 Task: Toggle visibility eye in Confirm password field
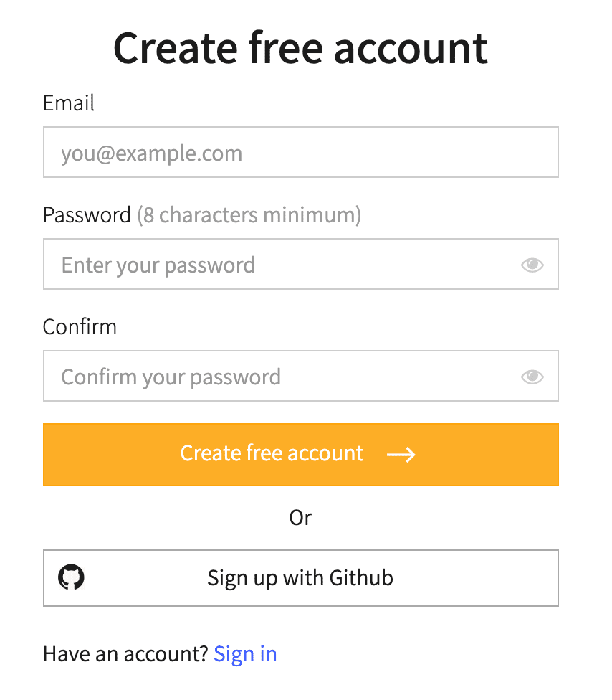click(532, 377)
